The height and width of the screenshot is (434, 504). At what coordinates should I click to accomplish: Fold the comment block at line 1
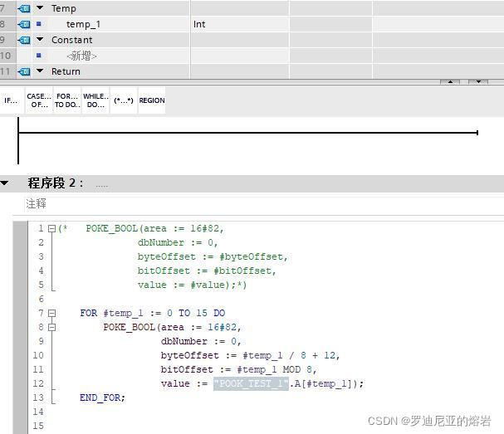click(51, 228)
